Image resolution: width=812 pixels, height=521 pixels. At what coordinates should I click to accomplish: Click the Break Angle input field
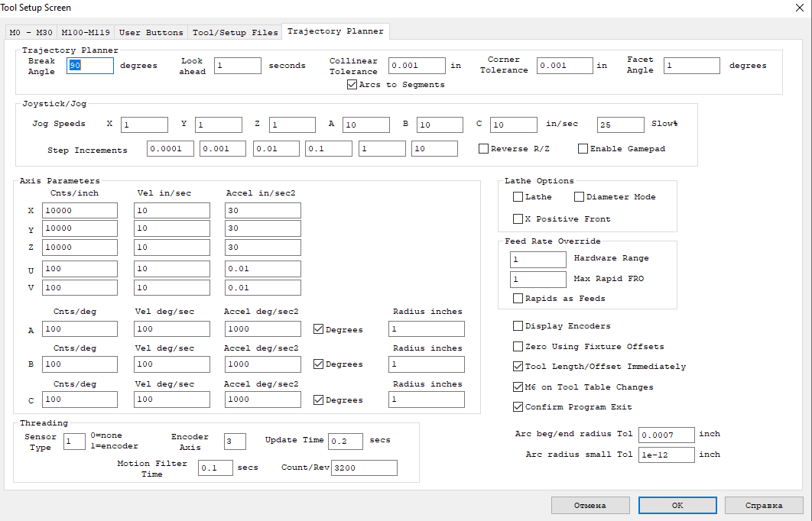(x=90, y=66)
